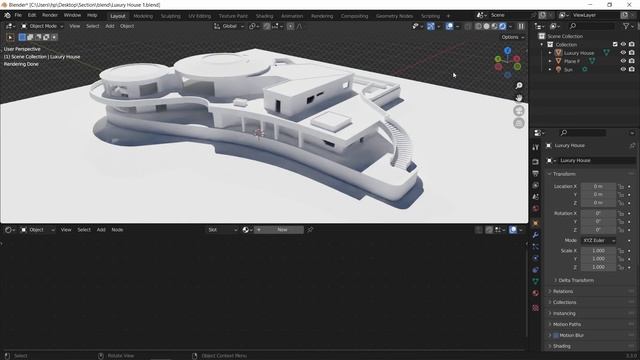Expand Plane F in outliner
640x360 pixels.
[550, 61]
